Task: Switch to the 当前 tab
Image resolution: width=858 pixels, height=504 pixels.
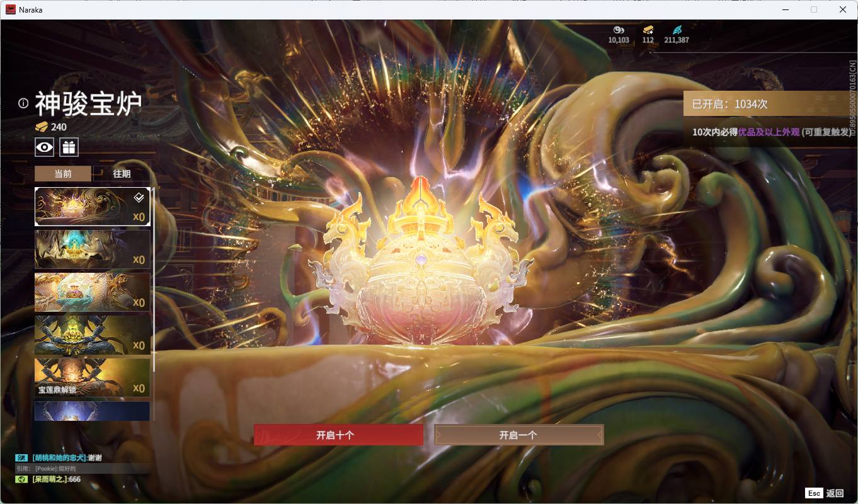Action: [63, 174]
